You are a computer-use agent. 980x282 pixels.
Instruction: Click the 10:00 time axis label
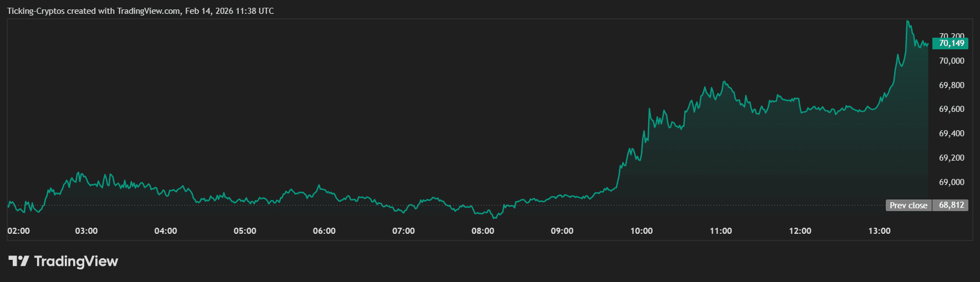coord(642,231)
